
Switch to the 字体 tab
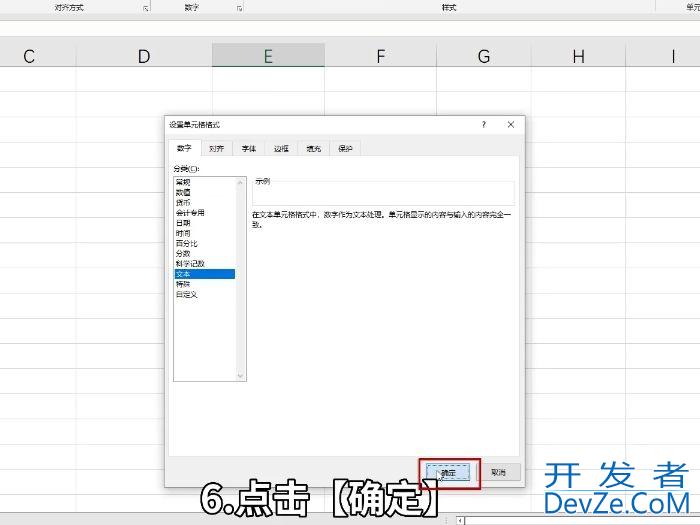coord(249,149)
